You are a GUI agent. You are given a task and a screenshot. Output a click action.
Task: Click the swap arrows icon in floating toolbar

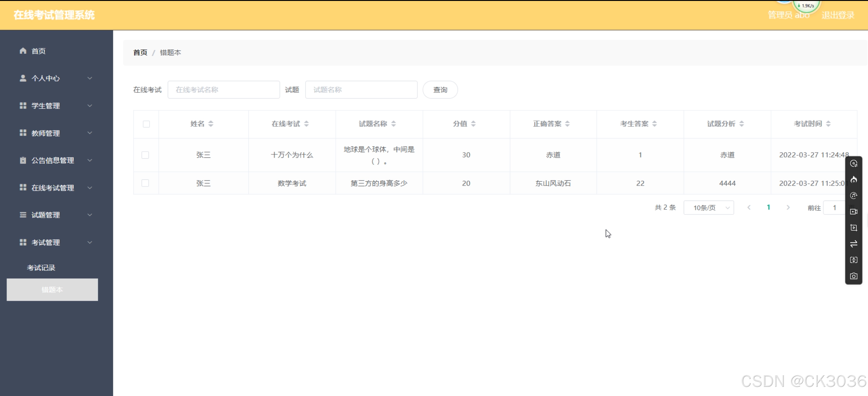coord(854,244)
